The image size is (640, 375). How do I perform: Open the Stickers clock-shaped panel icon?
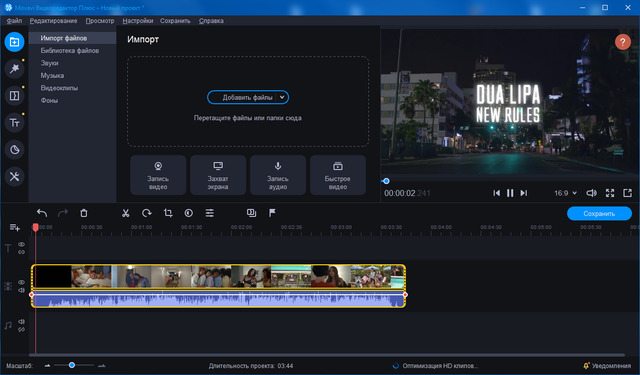coord(14,149)
